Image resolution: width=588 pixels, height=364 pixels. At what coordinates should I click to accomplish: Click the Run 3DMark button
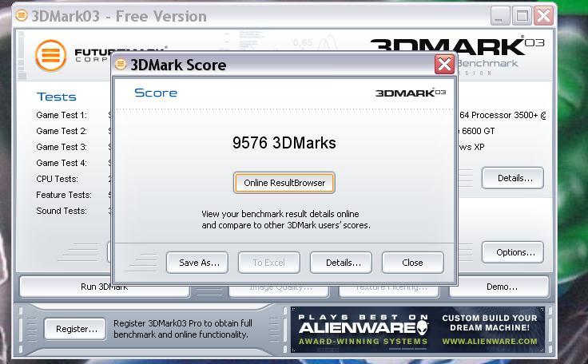point(104,288)
